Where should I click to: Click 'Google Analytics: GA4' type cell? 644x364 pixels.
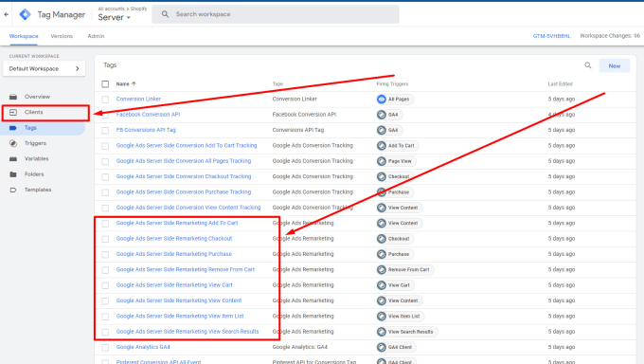pos(300,347)
